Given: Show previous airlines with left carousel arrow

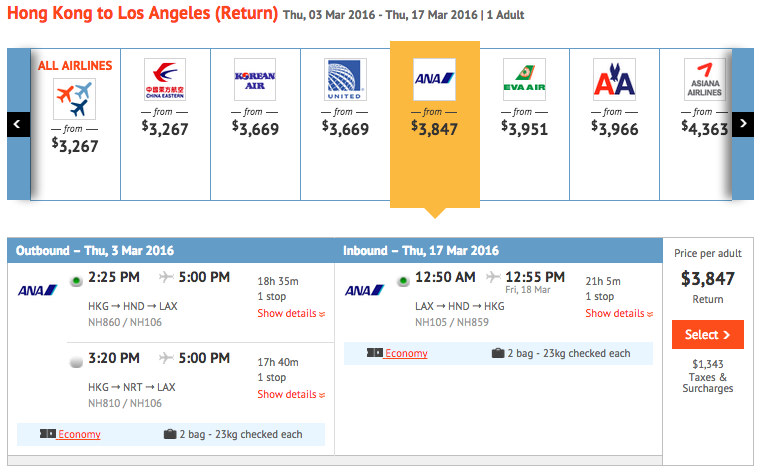Looking at the screenshot, I should [x=18, y=124].
